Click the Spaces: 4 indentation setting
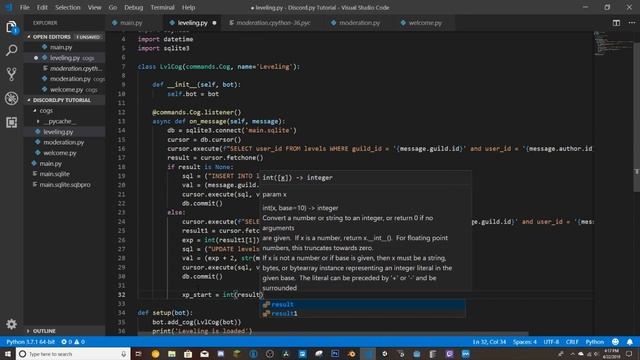The image size is (640, 360). [x=525, y=342]
